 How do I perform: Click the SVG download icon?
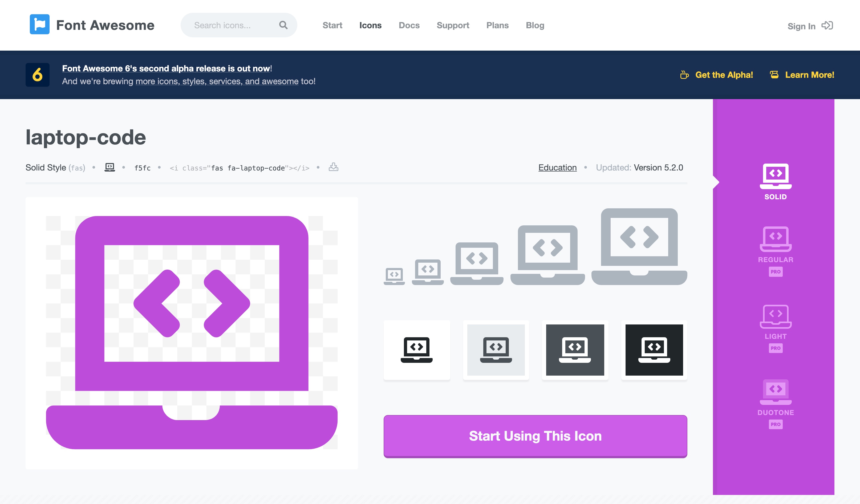pos(333,167)
